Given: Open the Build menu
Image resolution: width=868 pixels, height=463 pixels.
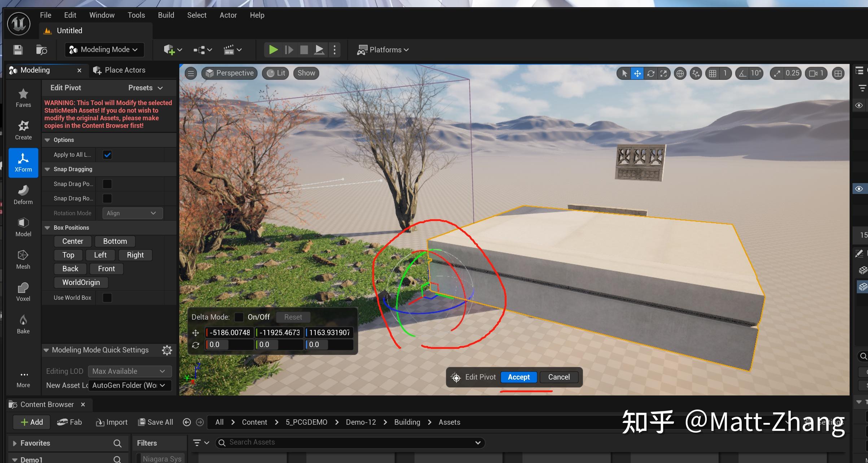Looking at the screenshot, I should 166,15.
